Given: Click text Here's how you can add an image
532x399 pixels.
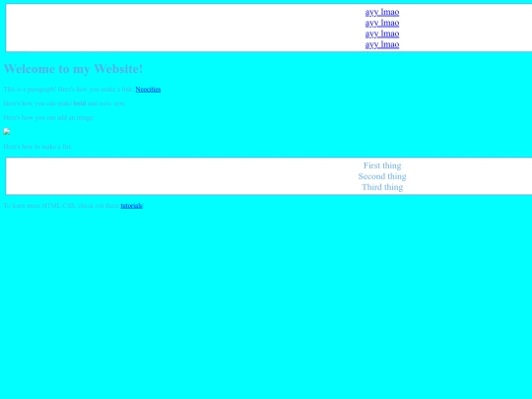Looking at the screenshot, I should [x=49, y=118].
